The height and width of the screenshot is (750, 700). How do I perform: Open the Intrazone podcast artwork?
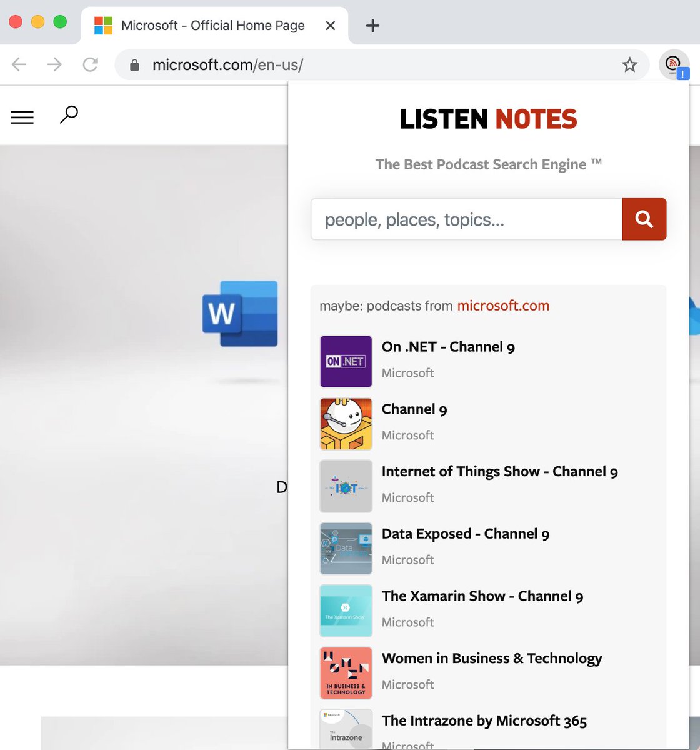(346, 729)
